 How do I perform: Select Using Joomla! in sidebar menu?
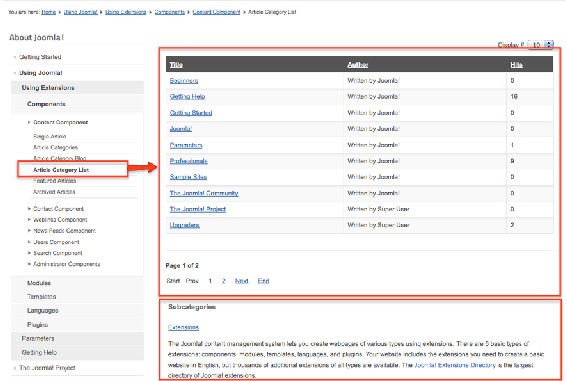[41, 73]
